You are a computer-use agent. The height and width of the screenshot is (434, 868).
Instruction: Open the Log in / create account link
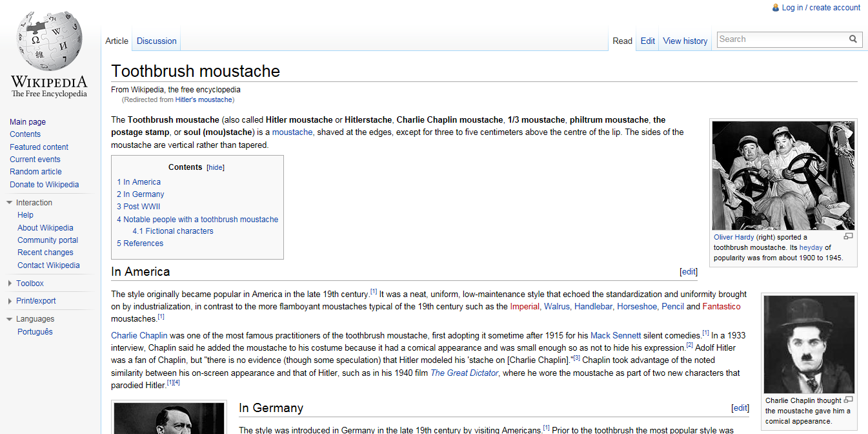click(821, 8)
